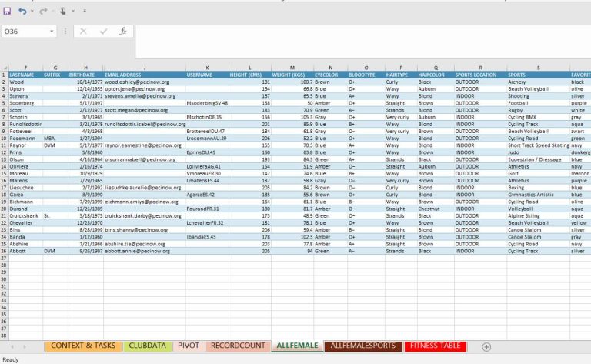
Task: Select the PIVOT sheet tab
Action: click(189, 346)
